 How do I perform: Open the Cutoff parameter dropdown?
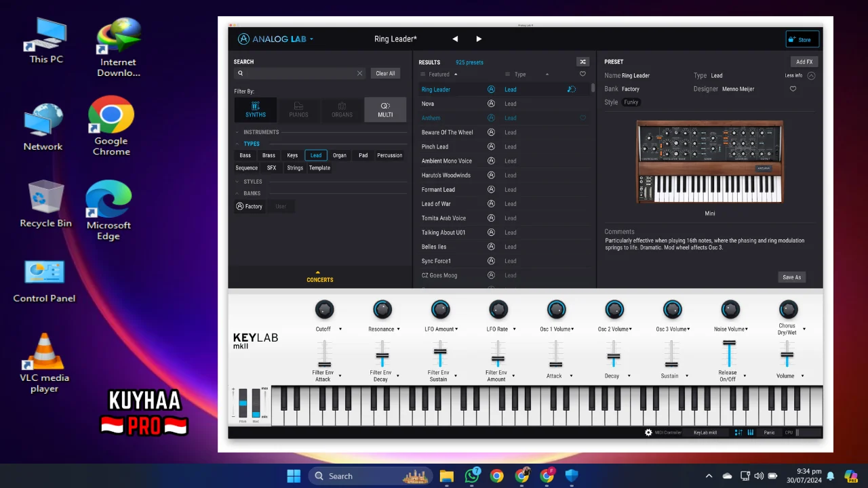tap(340, 329)
